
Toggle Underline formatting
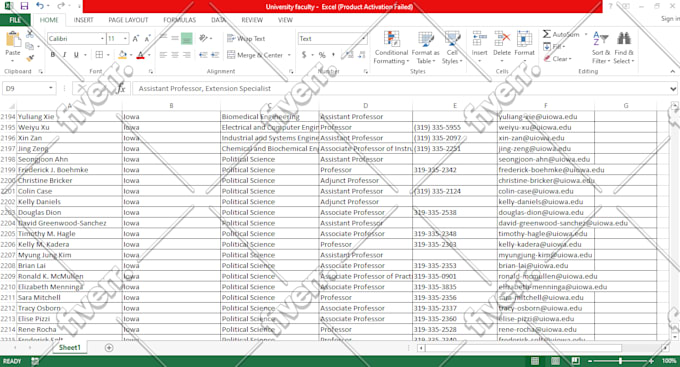(76, 55)
